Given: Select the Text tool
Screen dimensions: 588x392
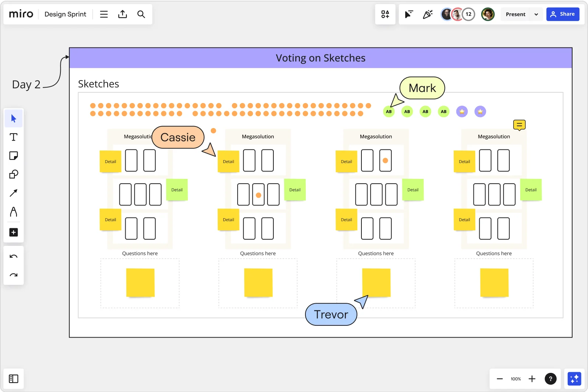Looking at the screenshot, I should [14, 137].
